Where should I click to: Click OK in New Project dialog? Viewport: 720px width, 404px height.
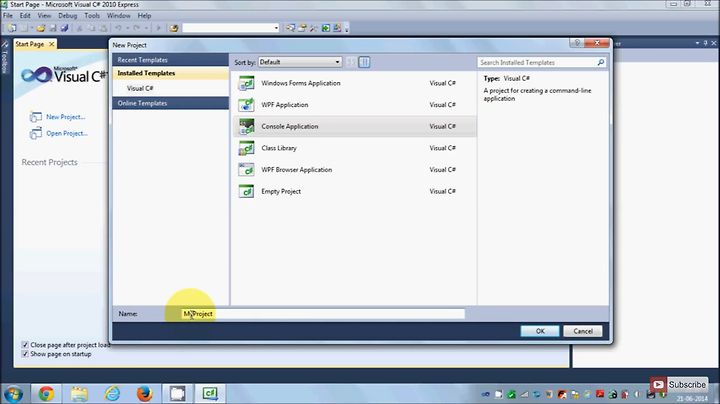pyautogui.click(x=540, y=331)
